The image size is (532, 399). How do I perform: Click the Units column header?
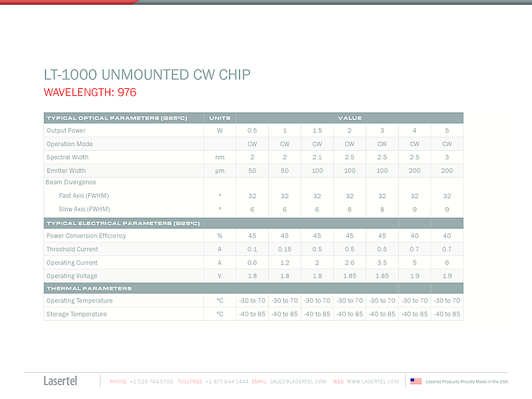click(219, 118)
